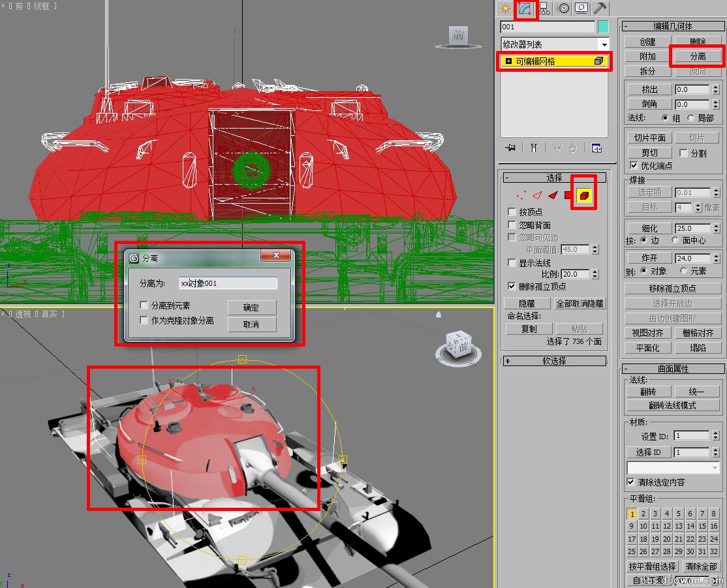
Task: Select the Edge sub-object triangle outline icon
Action: (537, 195)
